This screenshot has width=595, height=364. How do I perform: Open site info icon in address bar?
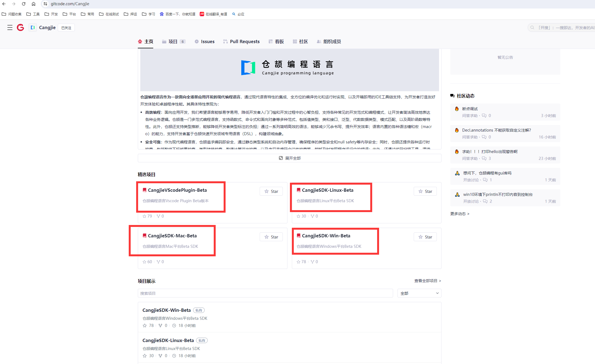pyautogui.click(x=45, y=4)
